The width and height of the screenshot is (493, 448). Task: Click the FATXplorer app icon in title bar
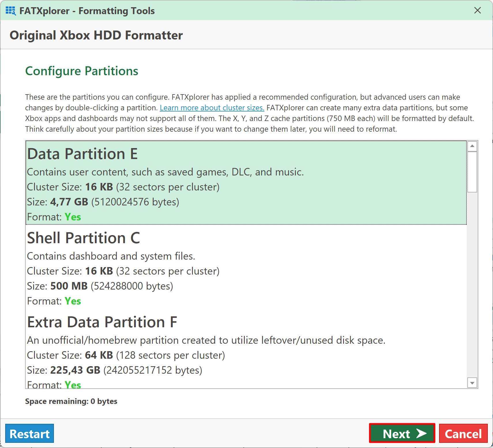(11, 11)
